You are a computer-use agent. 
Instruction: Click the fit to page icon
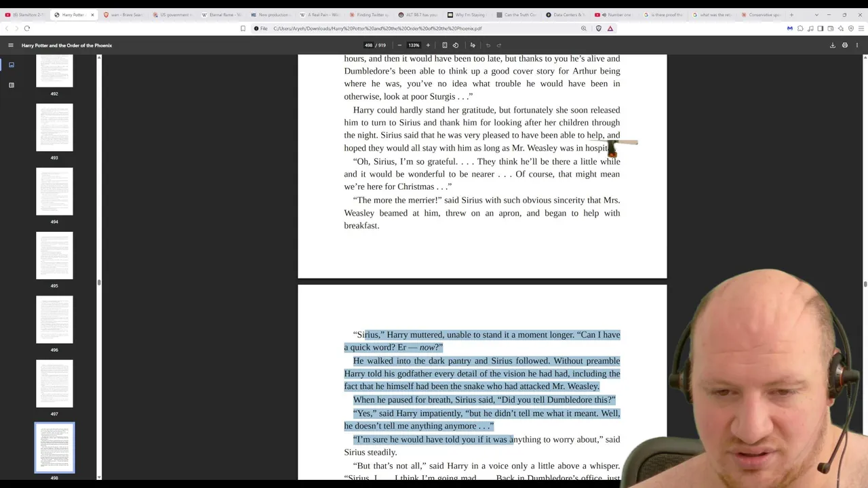(x=445, y=45)
